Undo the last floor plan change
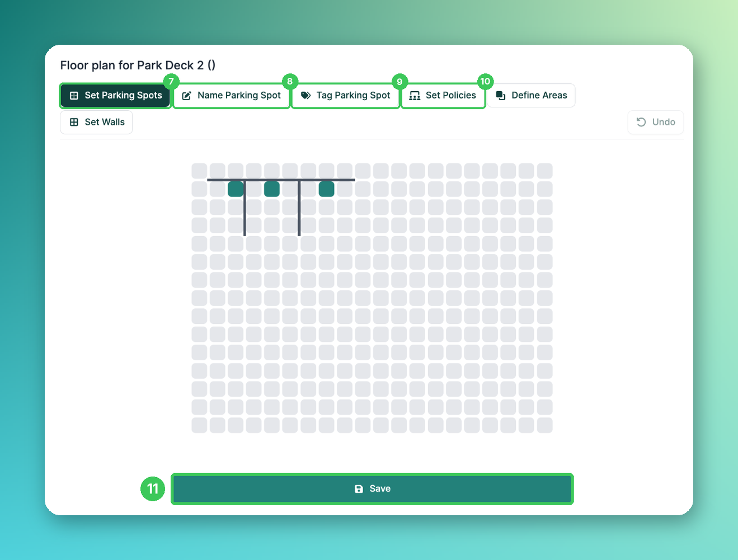738x560 pixels. tap(656, 122)
